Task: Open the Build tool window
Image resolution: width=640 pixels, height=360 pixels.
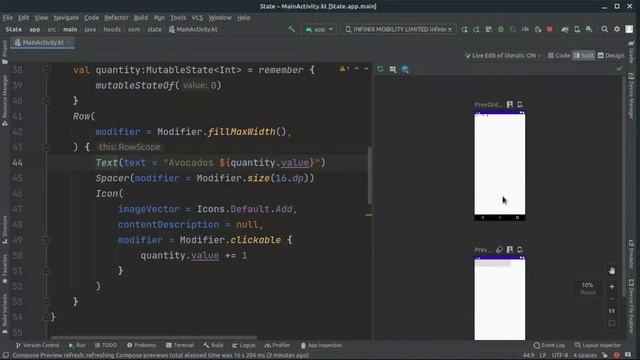Action: click(213, 345)
